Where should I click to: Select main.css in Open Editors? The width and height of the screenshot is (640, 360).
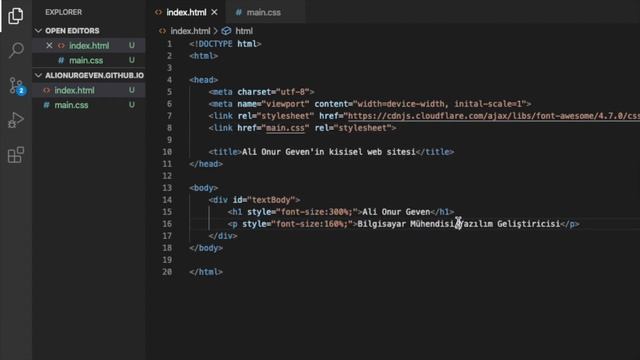click(x=86, y=60)
